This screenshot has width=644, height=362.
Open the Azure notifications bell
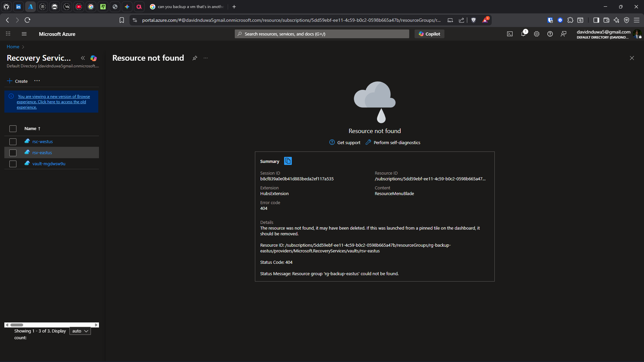pos(523,34)
